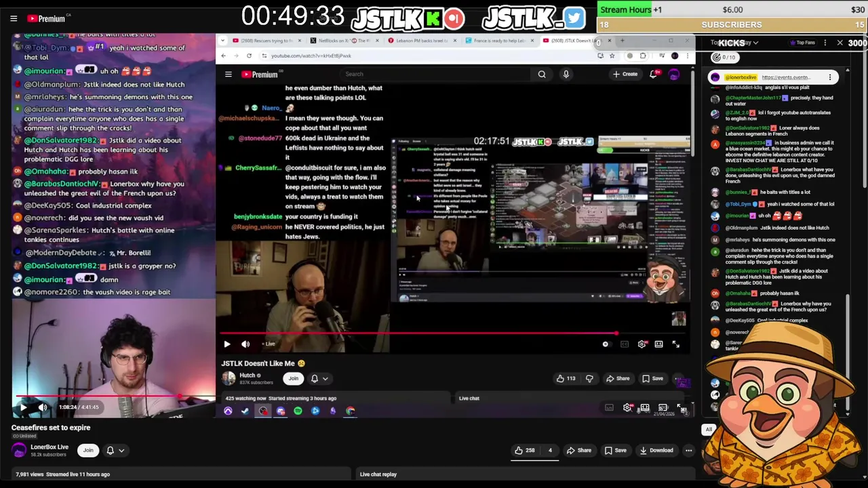This screenshot has height=488, width=868.
Task: Mute the LonerBox stream volume
Action: pyautogui.click(x=43, y=407)
